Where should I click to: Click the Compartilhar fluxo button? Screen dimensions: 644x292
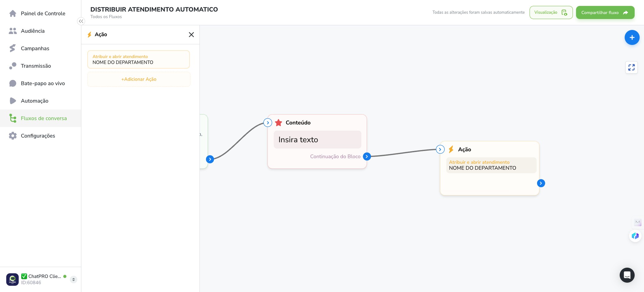(605, 12)
